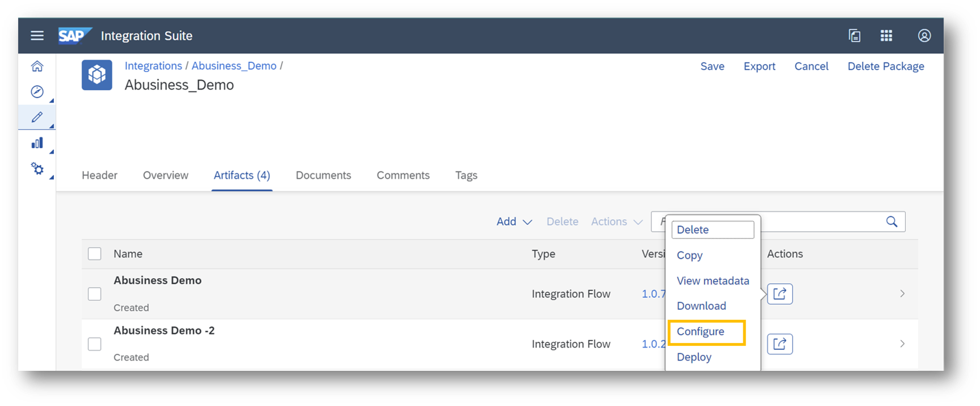Expand the Actions dropdown in toolbar
Image resolution: width=980 pixels, height=406 pixels.
point(617,221)
